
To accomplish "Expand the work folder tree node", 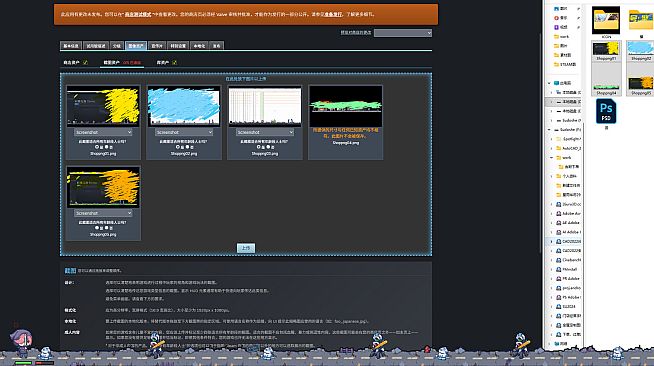I will [x=551, y=158].
